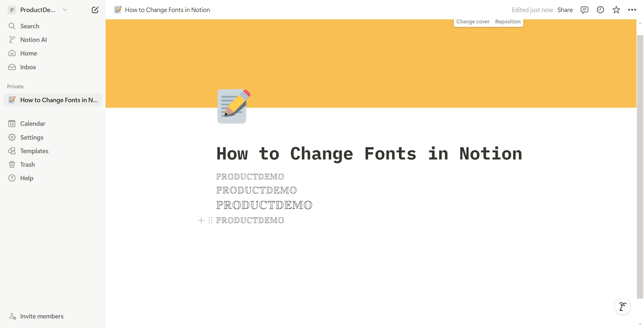Viewport: 644px width, 328px height.
Task: Click the breadcrumb page title in top bar
Action: pyautogui.click(x=167, y=10)
